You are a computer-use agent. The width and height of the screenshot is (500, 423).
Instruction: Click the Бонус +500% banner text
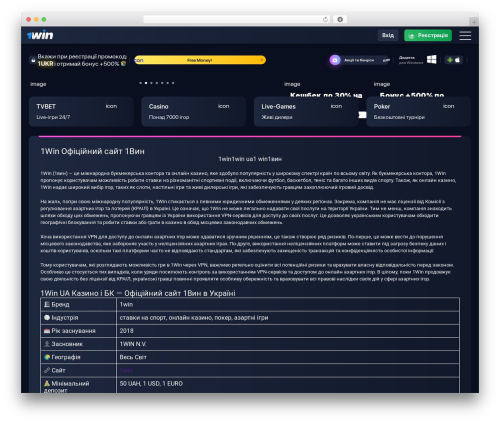(x=412, y=95)
